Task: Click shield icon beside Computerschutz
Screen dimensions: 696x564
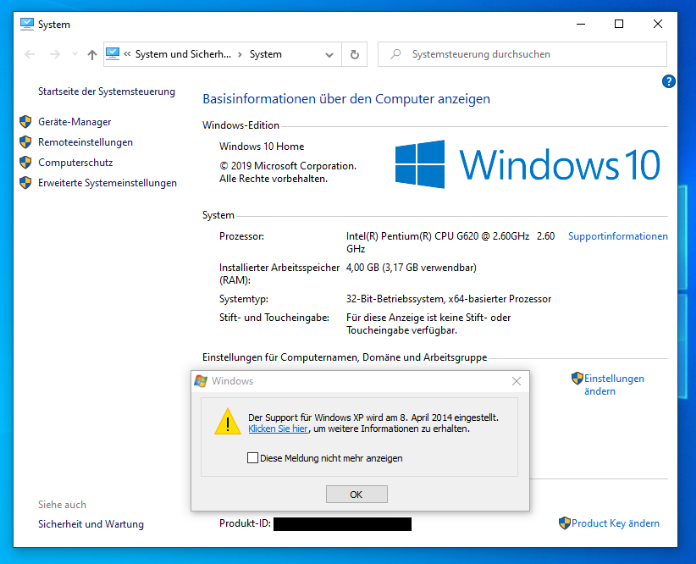Action: point(26,162)
